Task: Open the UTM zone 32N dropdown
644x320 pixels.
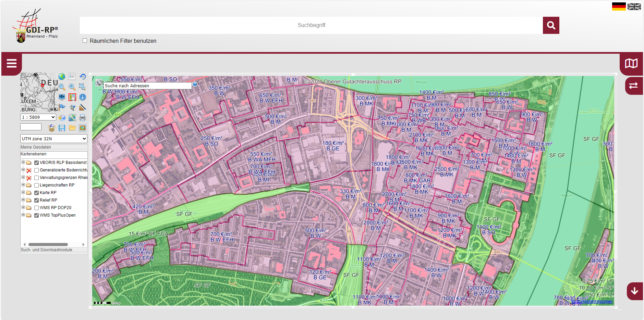Action: (x=54, y=139)
